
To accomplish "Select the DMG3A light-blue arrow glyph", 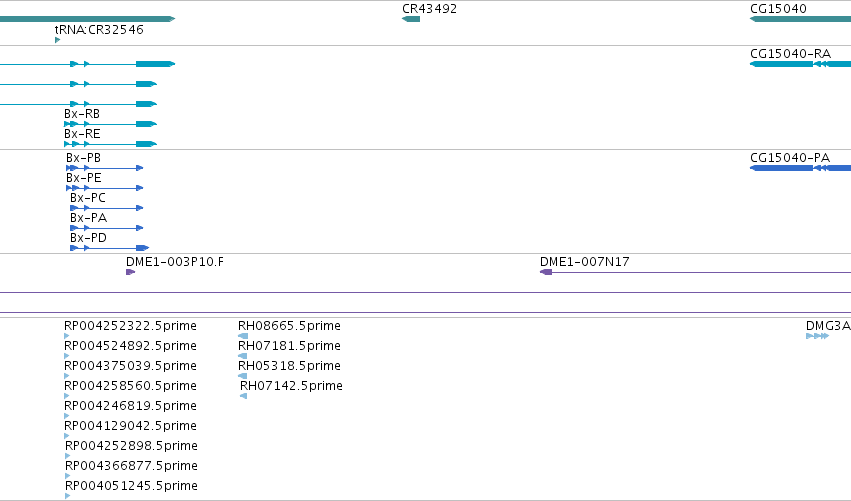I will tap(817, 336).
